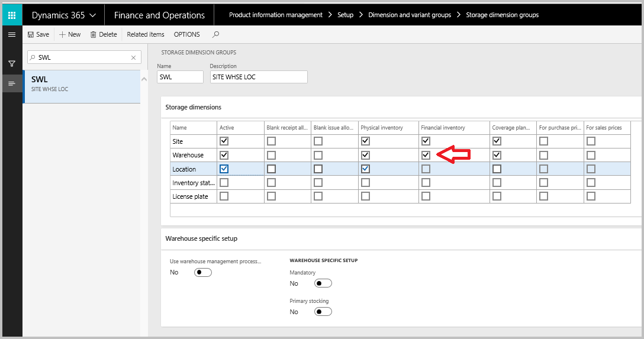
Task: Check Blank issue allowed for Warehouse
Action: click(x=318, y=155)
